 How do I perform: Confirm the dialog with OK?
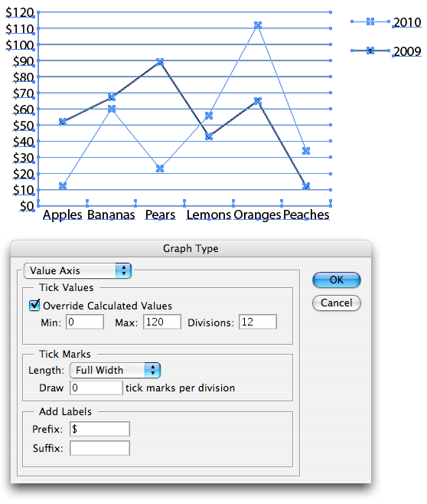coord(337,280)
